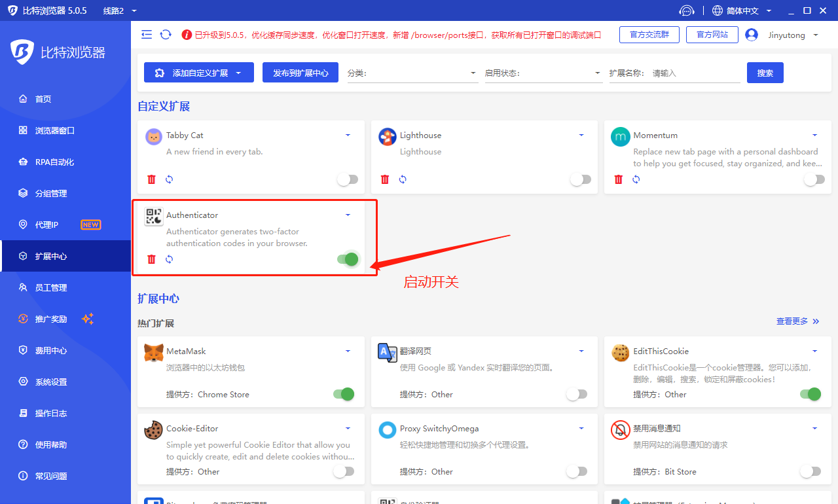This screenshot has width=838, height=504.
Task: Open 代理IP in the sidebar
Action: pyautogui.click(x=65, y=225)
